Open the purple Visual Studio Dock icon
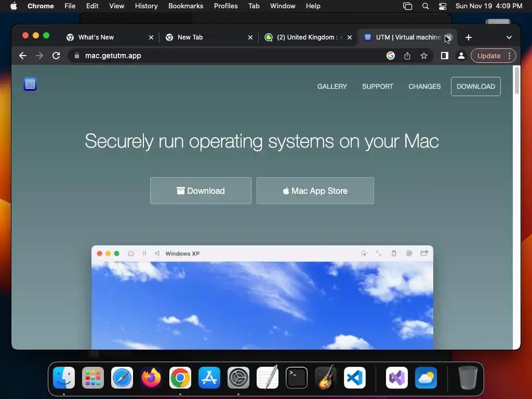Viewport: 532px width, 399px height. click(x=397, y=378)
